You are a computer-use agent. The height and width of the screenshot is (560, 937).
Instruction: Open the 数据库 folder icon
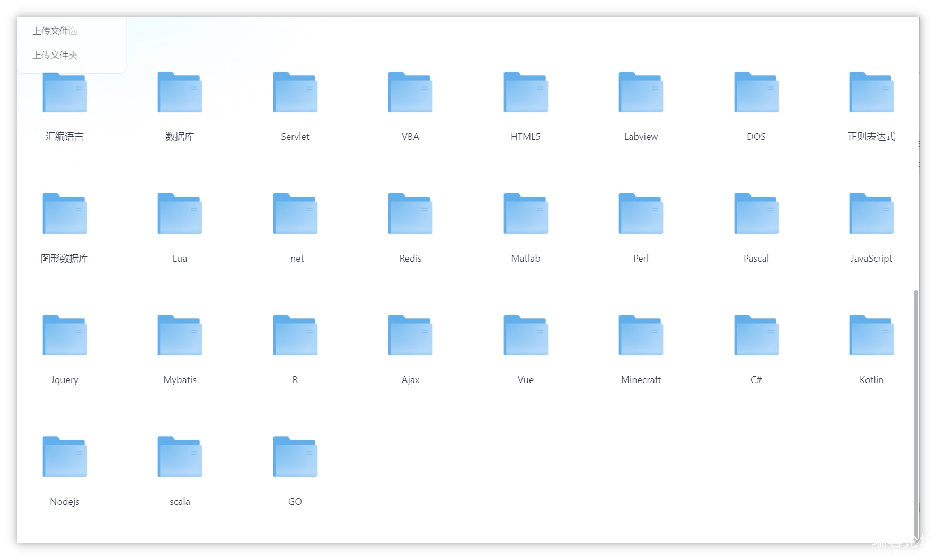click(180, 93)
